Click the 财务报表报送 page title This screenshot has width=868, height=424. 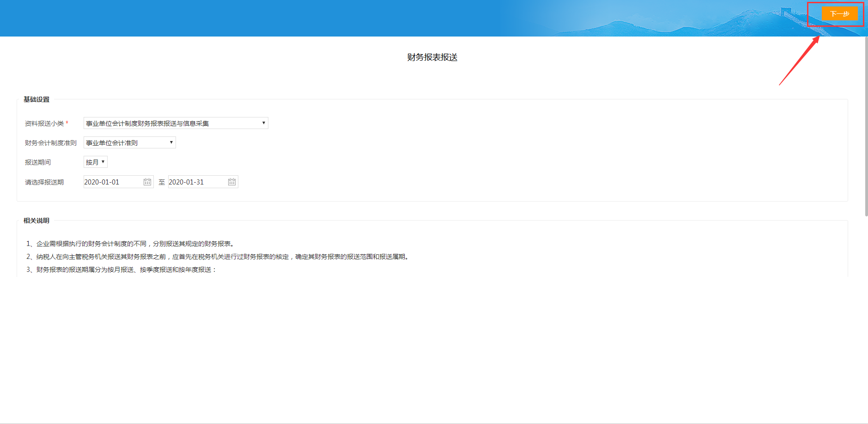[432, 57]
